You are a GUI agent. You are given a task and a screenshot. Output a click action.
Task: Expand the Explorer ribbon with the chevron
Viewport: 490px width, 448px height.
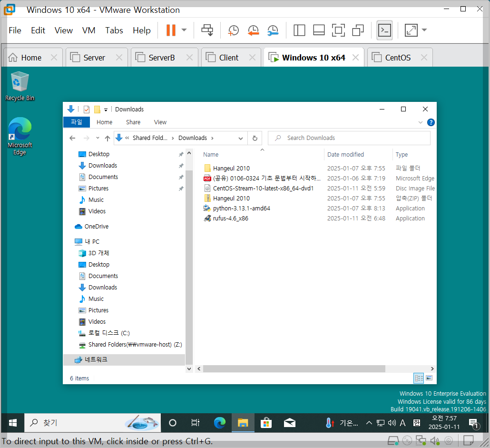click(421, 122)
